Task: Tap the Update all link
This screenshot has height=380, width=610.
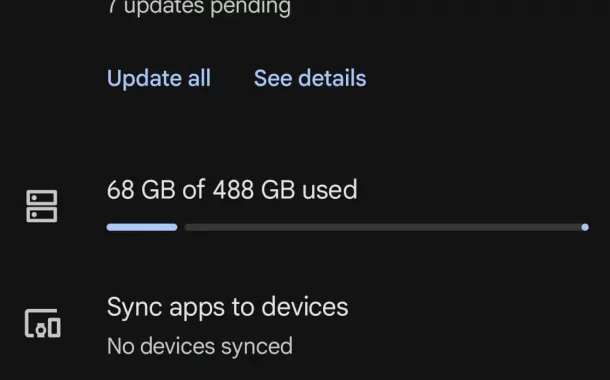Action: (159, 78)
